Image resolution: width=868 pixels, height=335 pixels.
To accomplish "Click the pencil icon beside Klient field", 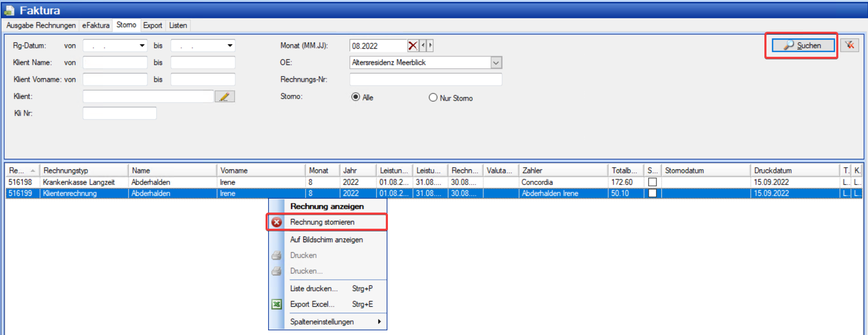I will tap(225, 96).
